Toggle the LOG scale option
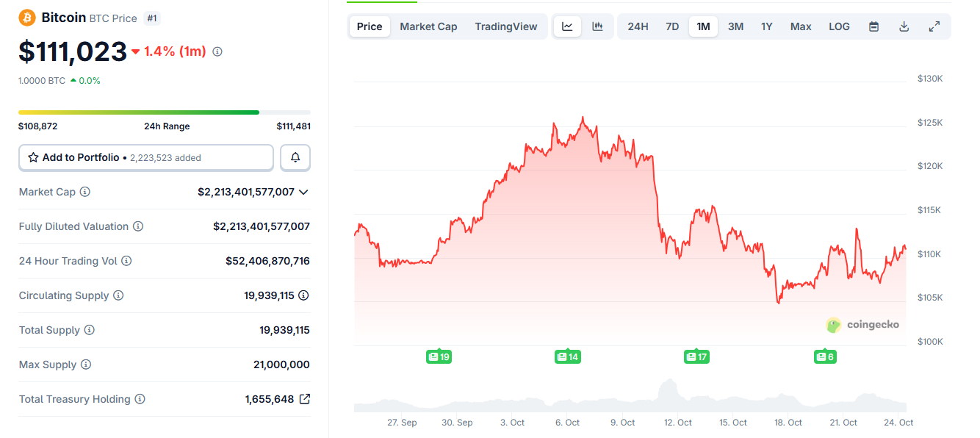980x438 pixels. pyautogui.click(x=839, y=26)
